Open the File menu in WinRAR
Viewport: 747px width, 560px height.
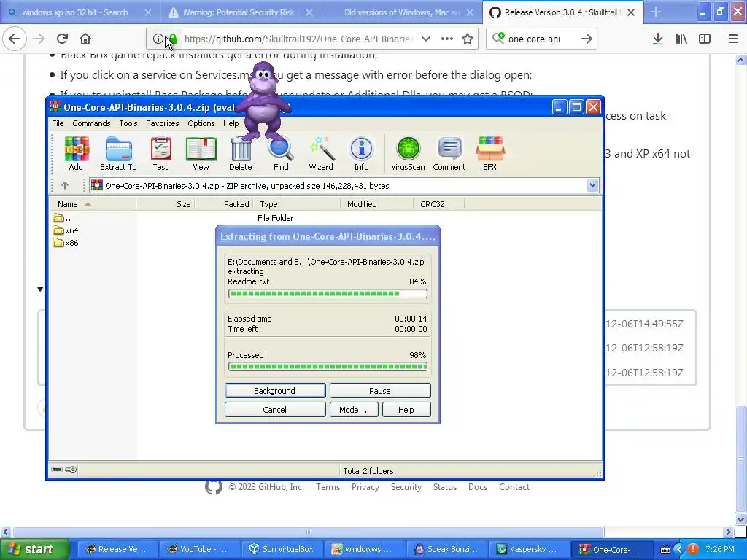(x=58, y=123)
